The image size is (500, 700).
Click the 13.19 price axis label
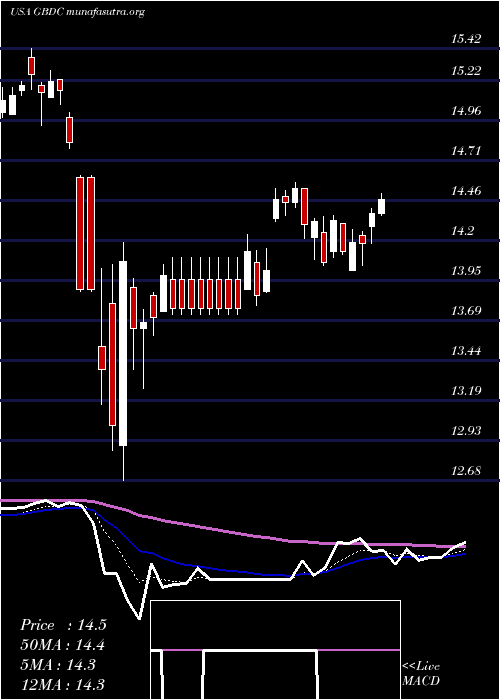coord(466,391)
